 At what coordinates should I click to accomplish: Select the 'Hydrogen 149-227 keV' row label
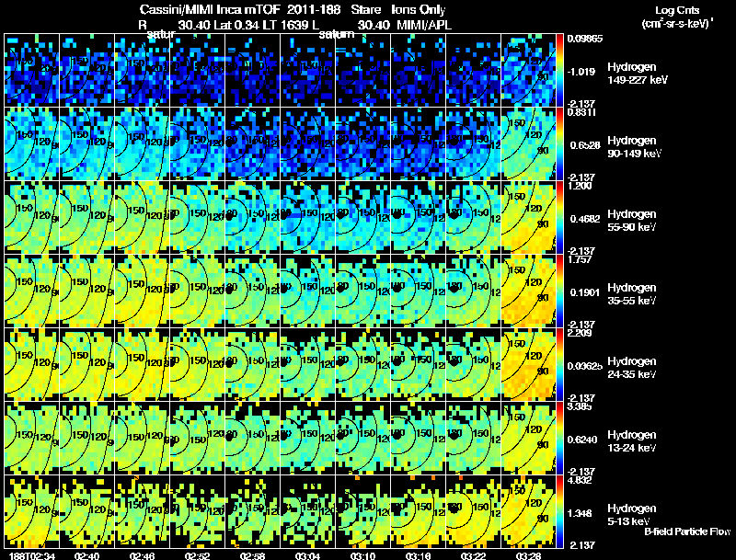point(637,74)
